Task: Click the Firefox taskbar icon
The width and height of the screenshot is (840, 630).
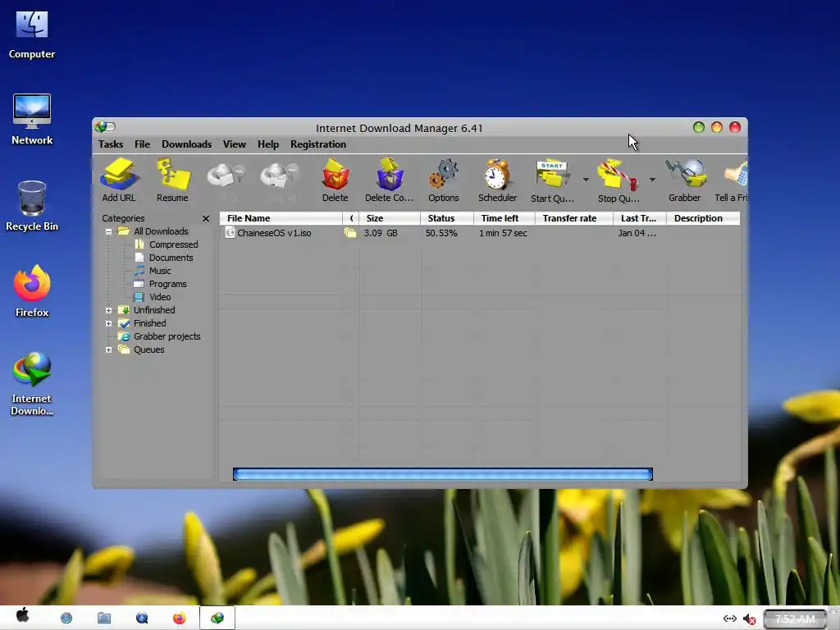Action: pos(180,619)
